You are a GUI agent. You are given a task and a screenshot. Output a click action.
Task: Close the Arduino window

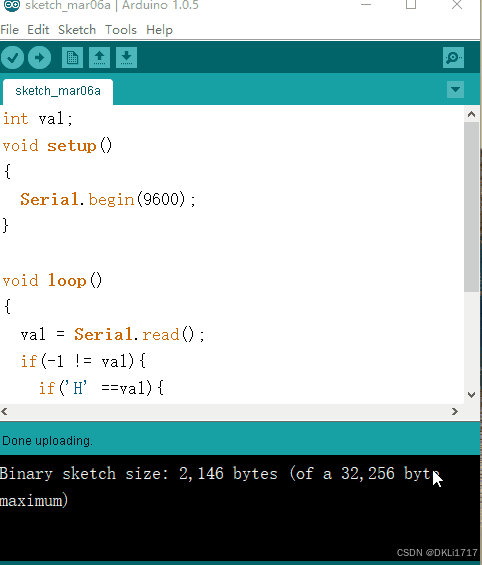coord(457,5)
